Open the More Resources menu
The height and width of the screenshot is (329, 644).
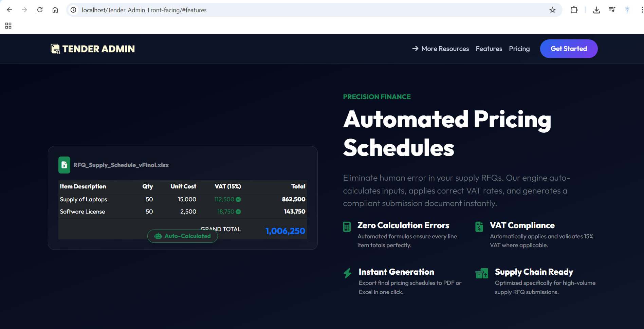pyautogui.click(x=440, y=49)
